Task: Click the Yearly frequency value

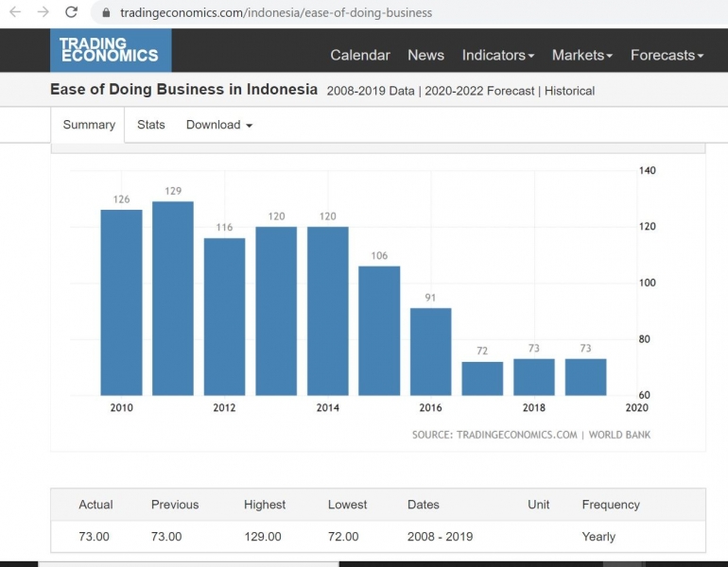Action: point(598,537)
